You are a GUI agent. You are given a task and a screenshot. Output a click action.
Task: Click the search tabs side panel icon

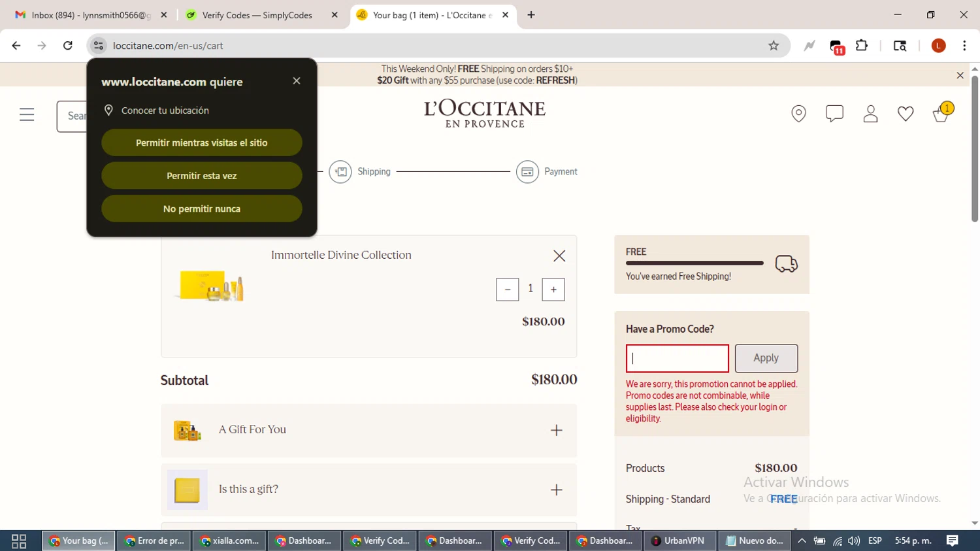tap(900, 46)
